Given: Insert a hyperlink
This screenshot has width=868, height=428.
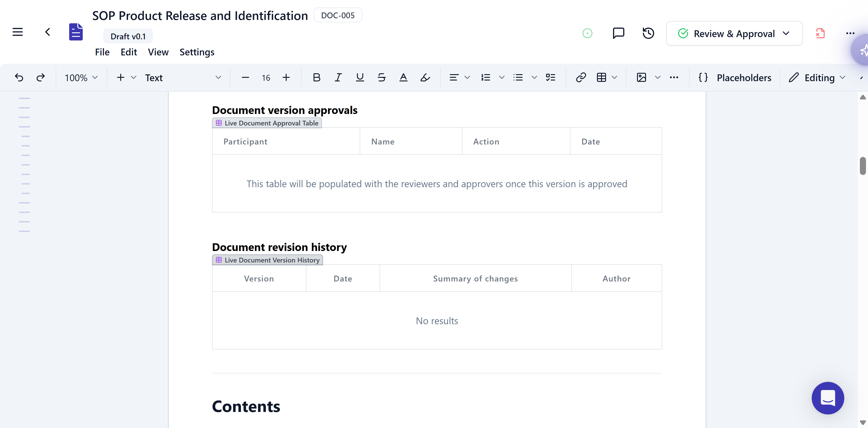Looking at the screenshot, I should (581, 78).
